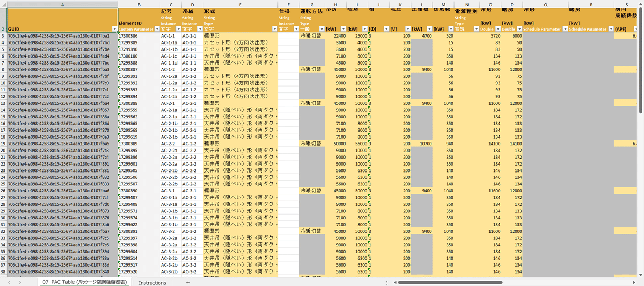Open filter dropdown in column E header

pyautogui.click(x=274, y=29)
